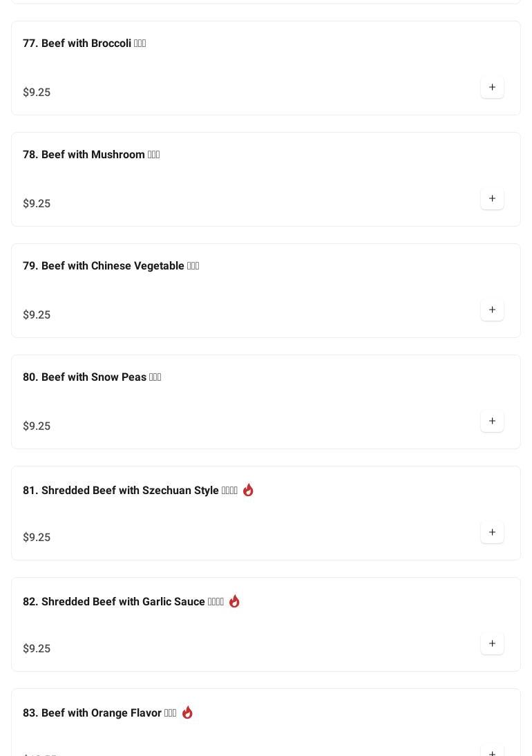This screenshot has height=756, width=532.
Task: Click the price of Shredded Beef with Garlic Sauce
Action: 37,649
